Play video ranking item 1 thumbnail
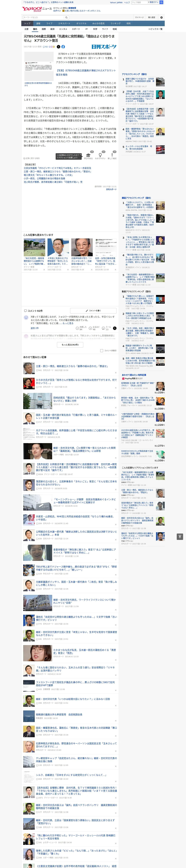The width and height of the screenshot is (186, 868). tap(160, 299)
